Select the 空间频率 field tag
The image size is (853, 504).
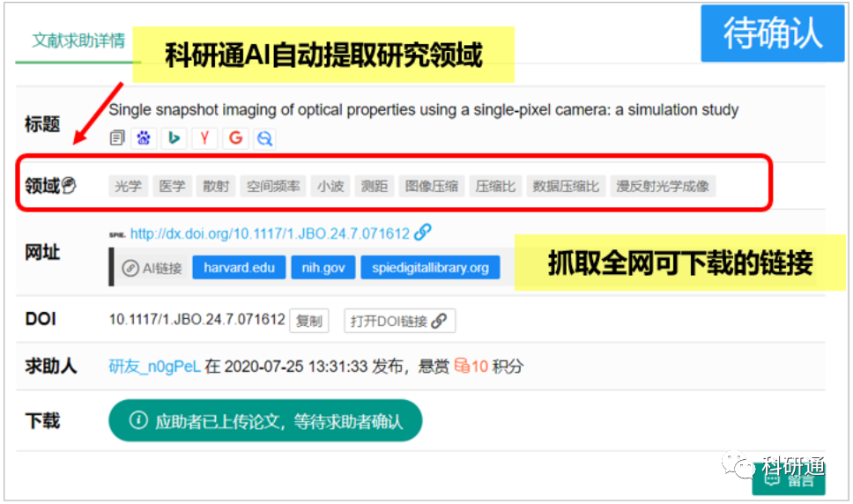pos(273,187)
